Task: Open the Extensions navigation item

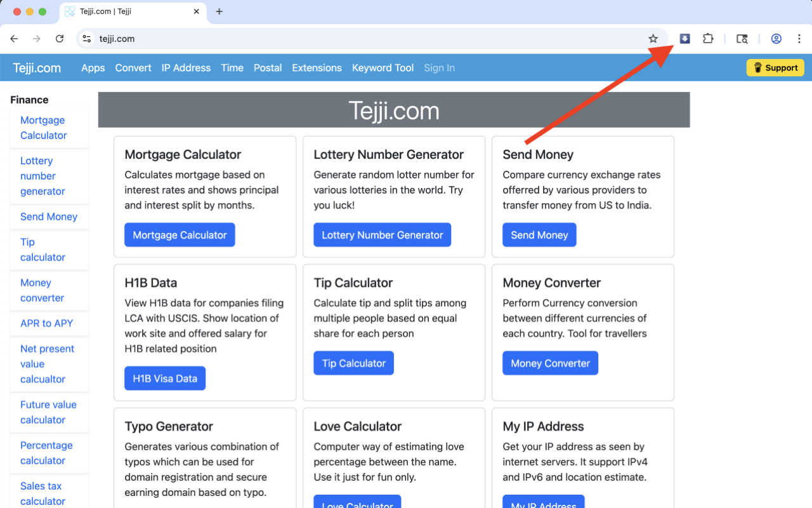Action: pos(317,68)
